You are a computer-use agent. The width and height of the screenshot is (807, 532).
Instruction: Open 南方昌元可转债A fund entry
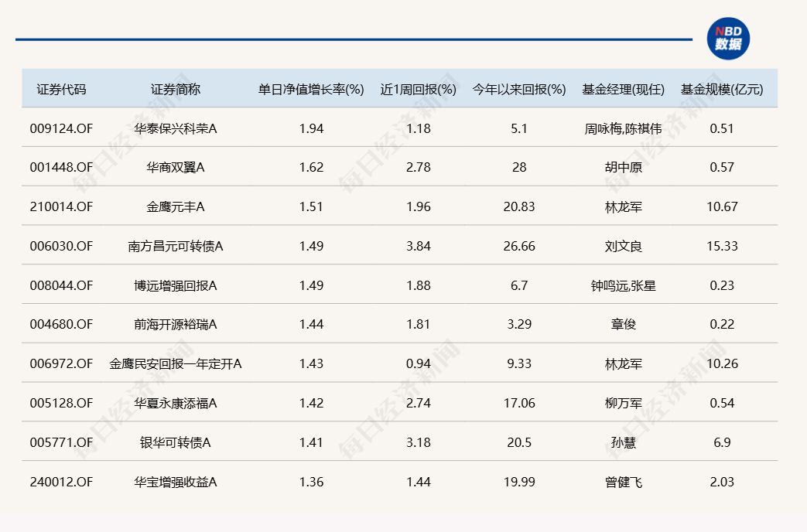(x=175, y=246)
